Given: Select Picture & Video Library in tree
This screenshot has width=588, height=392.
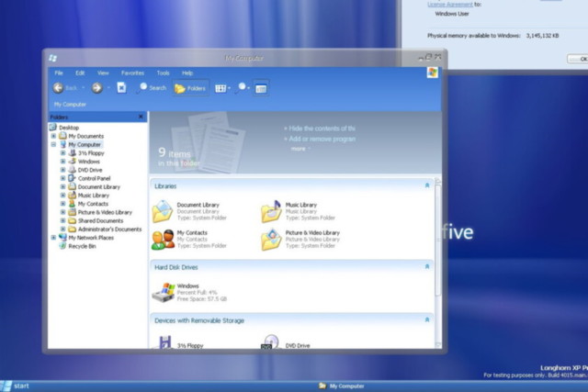Looking at the screenshot, I should tap(105, 212).
